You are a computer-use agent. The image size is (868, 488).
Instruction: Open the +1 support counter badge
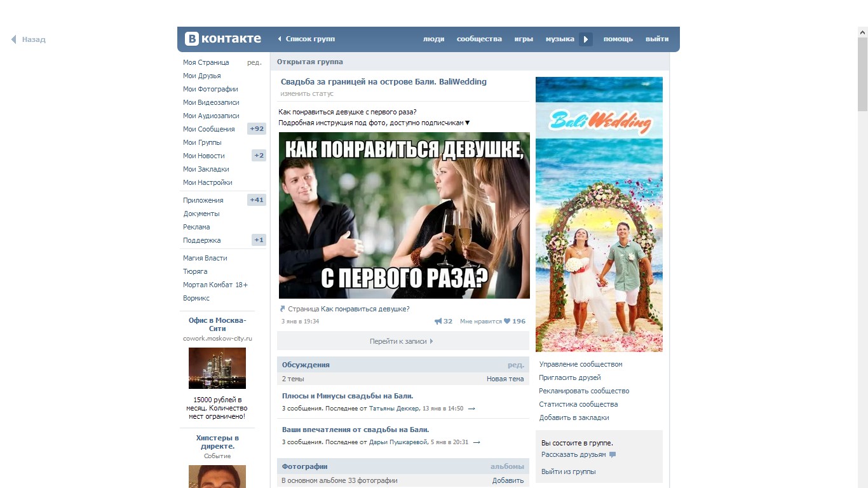(x=259, y=240)
